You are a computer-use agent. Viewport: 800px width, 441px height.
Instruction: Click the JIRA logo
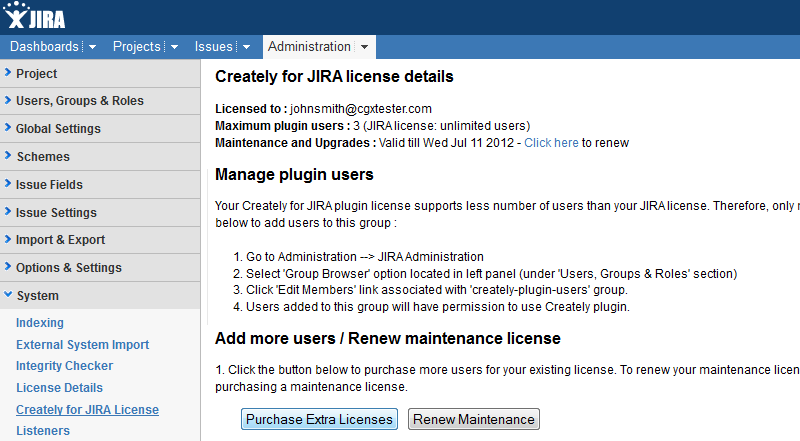(x=35, y=15)
